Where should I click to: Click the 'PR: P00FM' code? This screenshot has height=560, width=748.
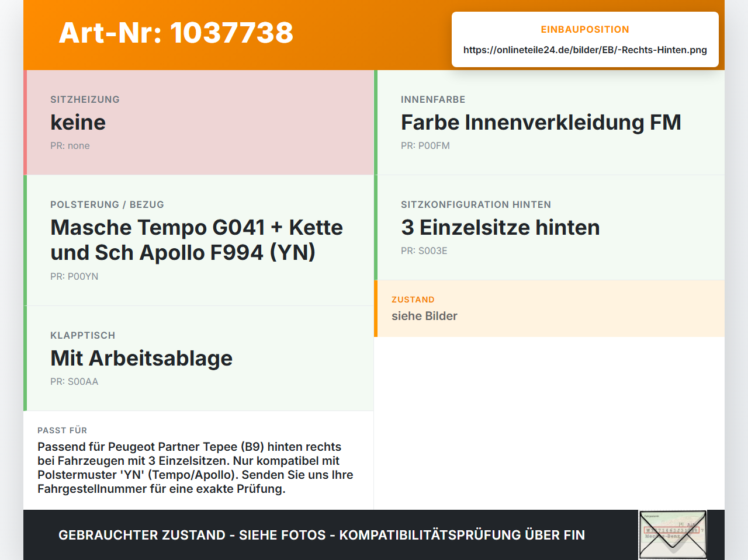[425, 146]
